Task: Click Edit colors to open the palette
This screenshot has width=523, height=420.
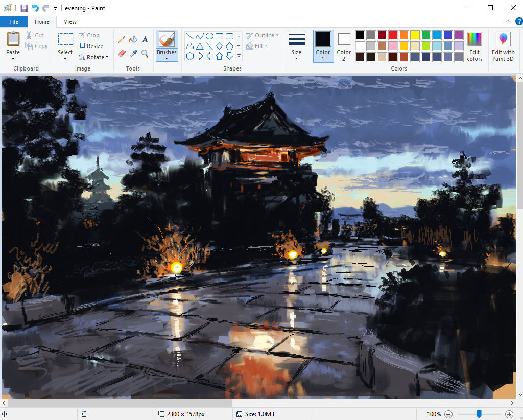Action: [x=474, y=46]
